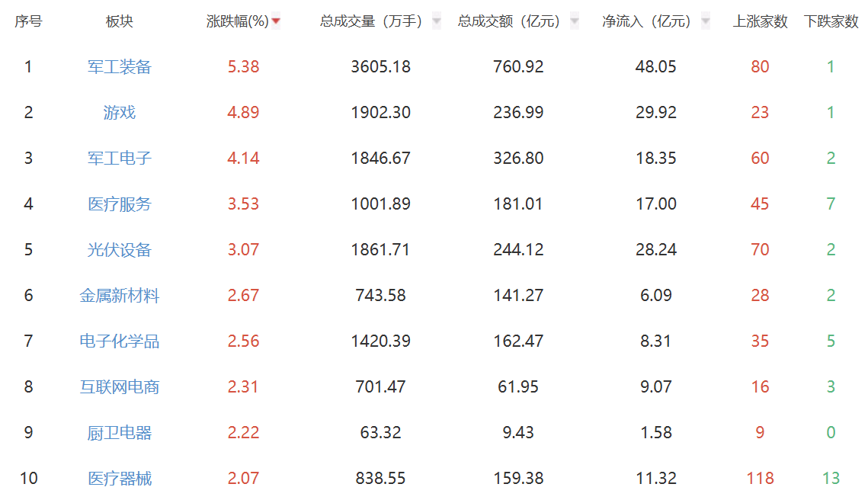Open the 医疗器械 sector link
The image size is (868, 500).
[x=120, y=479]
